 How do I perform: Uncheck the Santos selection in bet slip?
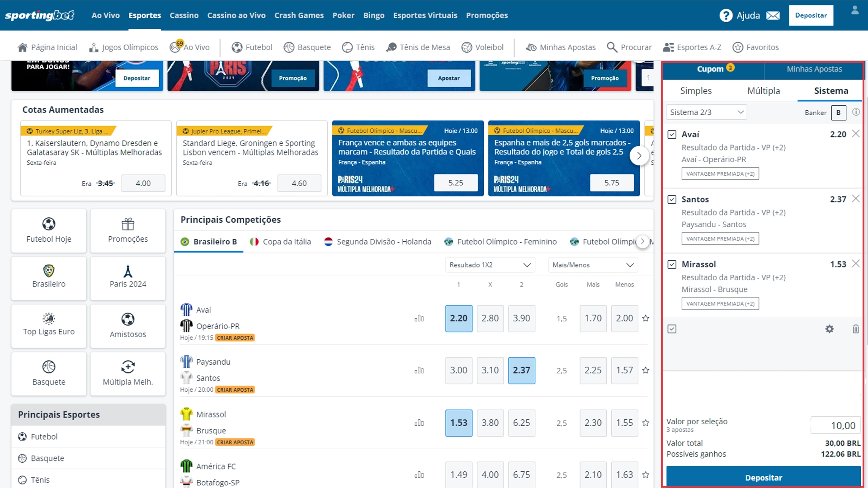(x=671, y=199)
